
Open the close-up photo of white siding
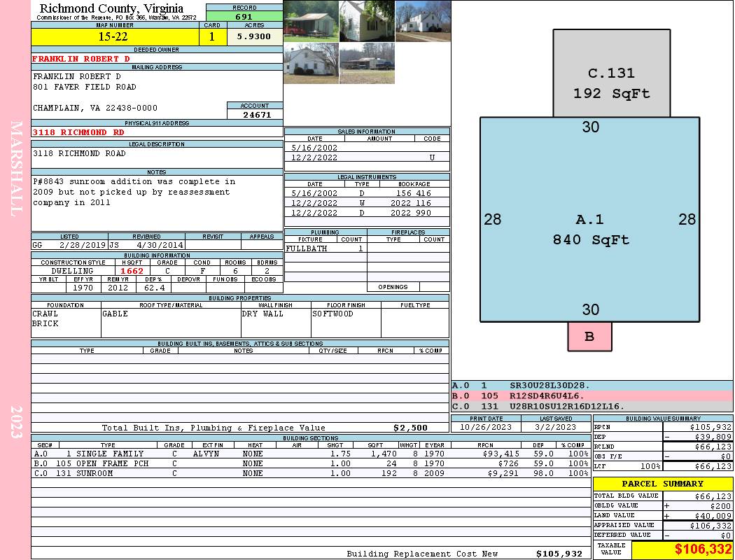(367, 21)
